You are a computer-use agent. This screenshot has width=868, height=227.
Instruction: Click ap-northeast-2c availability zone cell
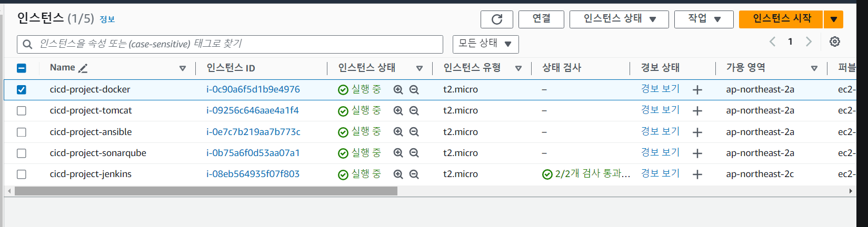click(x=760, y=174)
